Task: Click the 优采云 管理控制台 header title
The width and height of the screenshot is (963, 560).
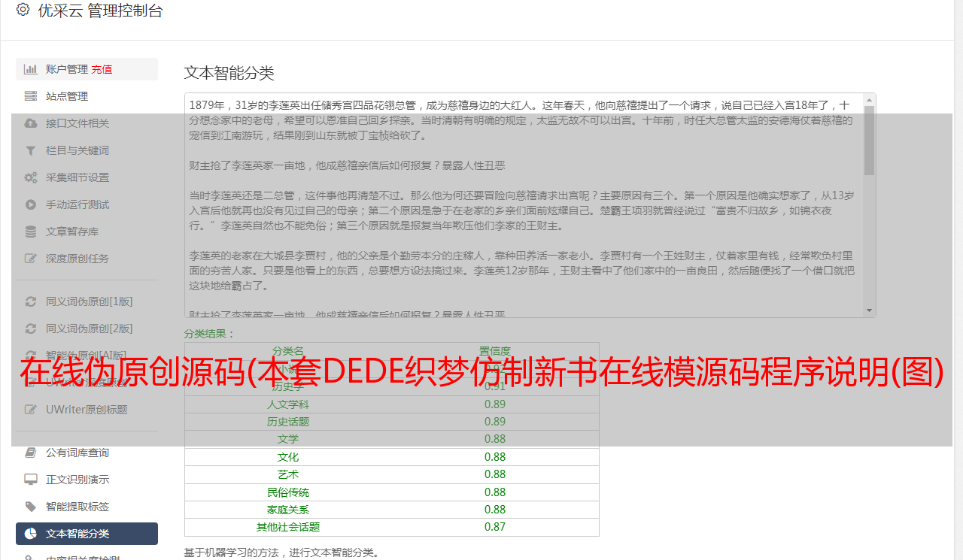Action: point(100,11)
